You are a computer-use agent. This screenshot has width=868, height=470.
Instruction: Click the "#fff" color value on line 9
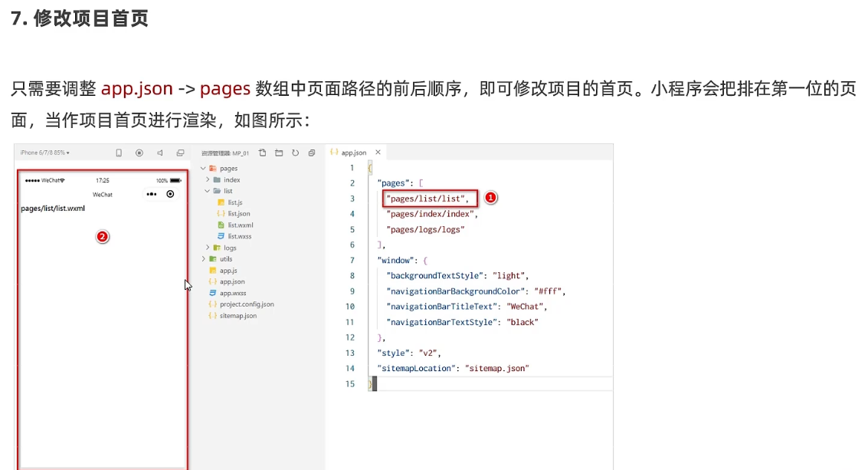[548, 291]
